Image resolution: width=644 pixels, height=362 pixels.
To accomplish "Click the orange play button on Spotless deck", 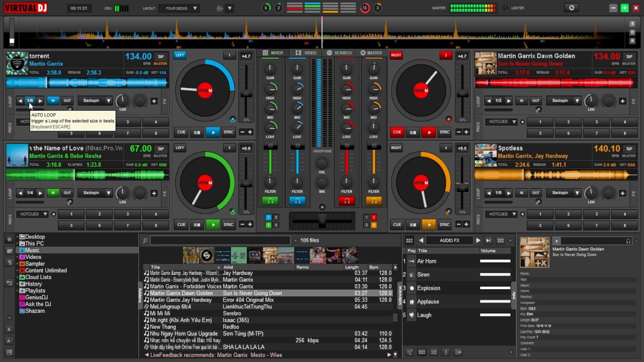I will [x=429, y=225].
